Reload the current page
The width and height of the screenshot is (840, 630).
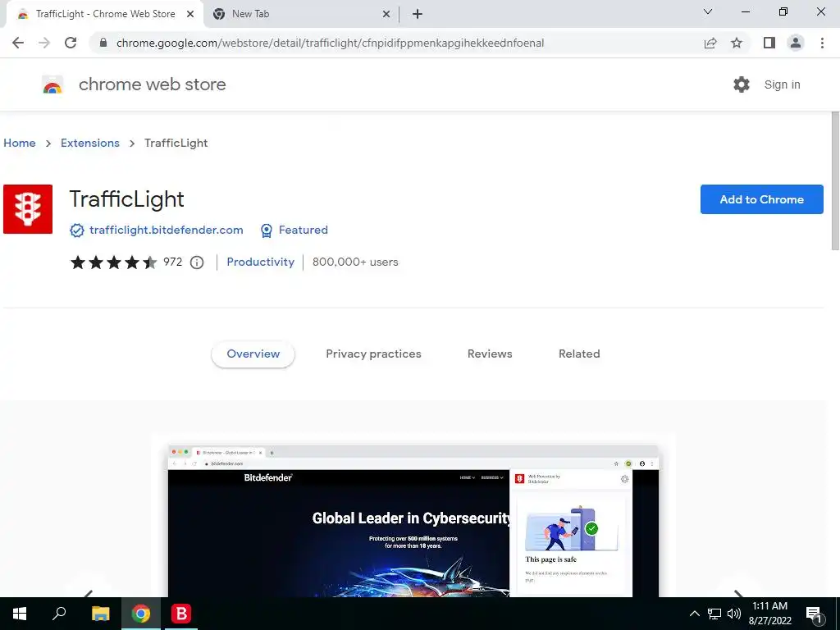[x=71, y=43]
